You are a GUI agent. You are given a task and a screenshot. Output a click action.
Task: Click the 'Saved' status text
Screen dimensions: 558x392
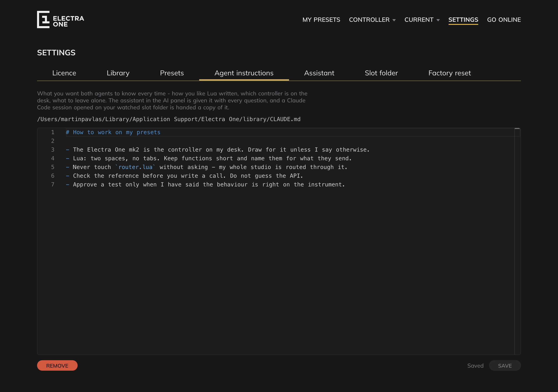(x=475, y=365)
